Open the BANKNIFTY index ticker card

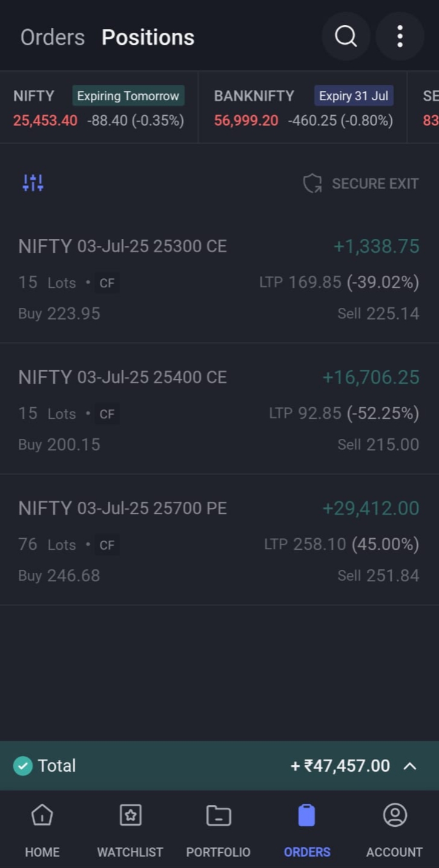[254, 108]
